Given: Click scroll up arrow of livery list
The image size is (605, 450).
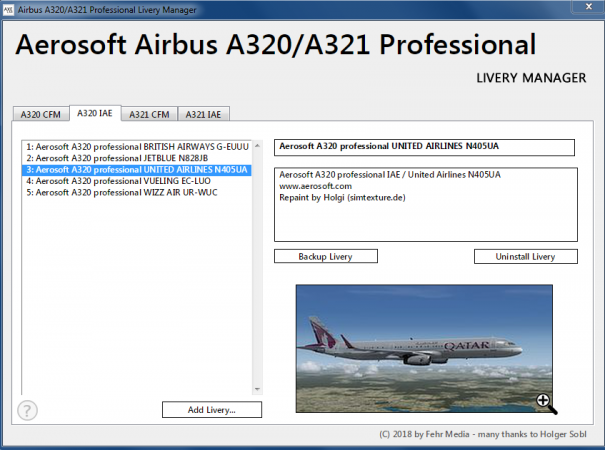Looking at the screenshot, I should tap(257, 145).
